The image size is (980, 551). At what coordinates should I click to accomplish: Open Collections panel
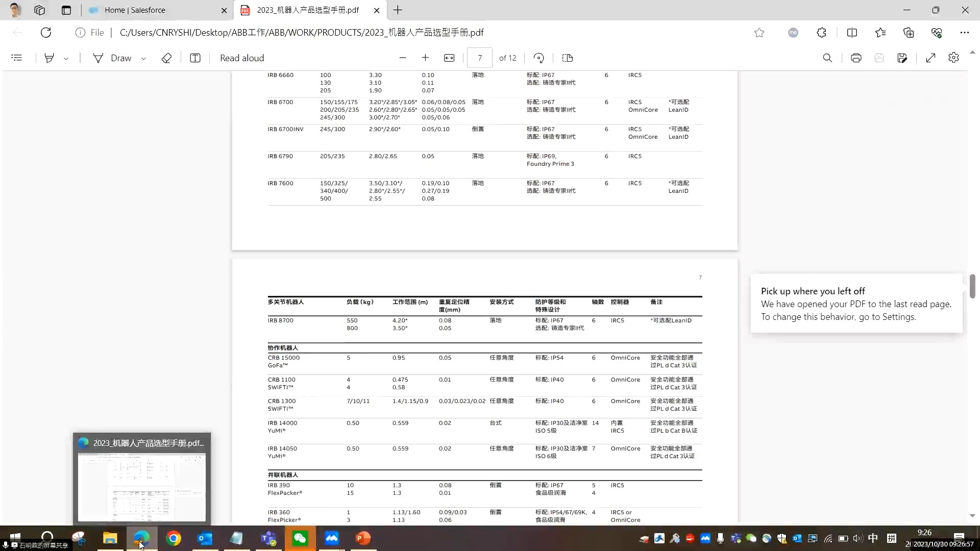(909, 33)
